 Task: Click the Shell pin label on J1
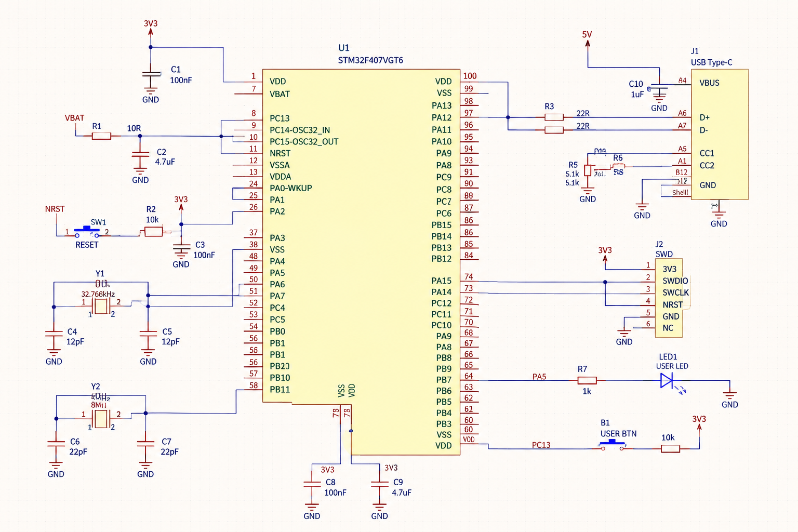tap(680, 192)
